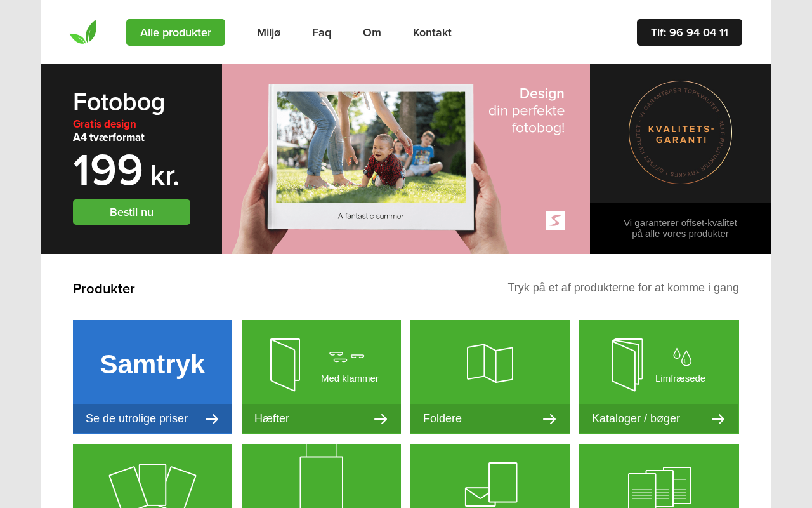Click the glue drops icon above Limfræsede

(x=683, y=357)
